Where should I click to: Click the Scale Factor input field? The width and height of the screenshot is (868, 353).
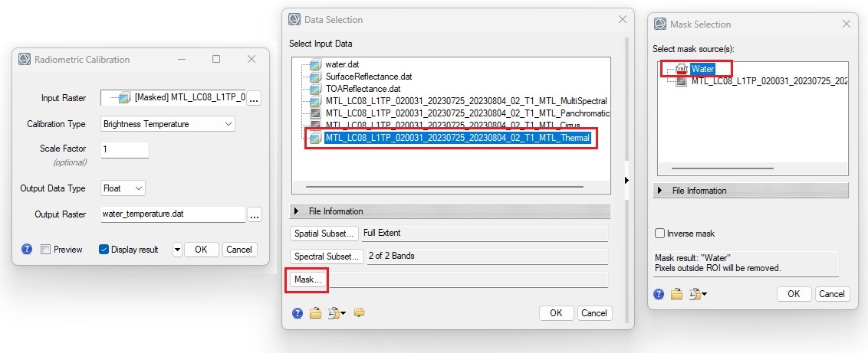coord(124,149)
